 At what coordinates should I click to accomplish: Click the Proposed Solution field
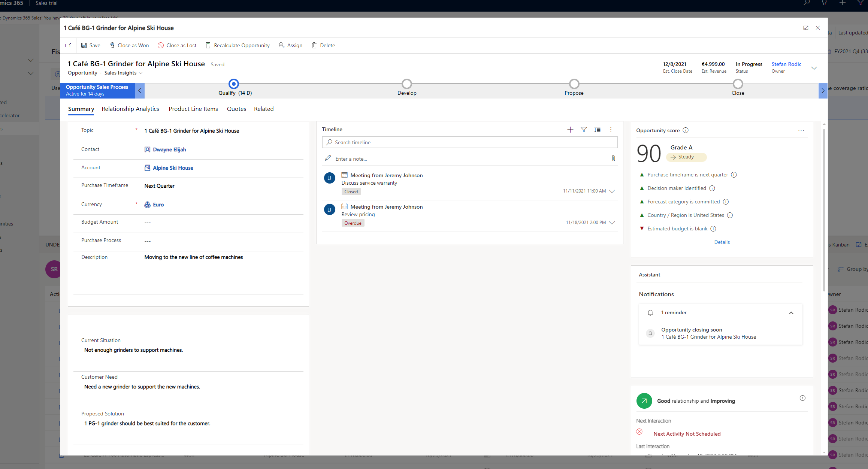coord(188,423)
